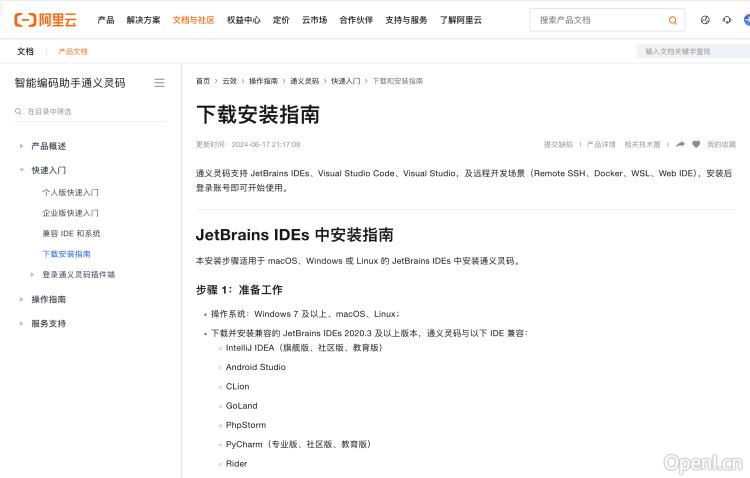Go to 快速入门 breadcrumb
Screen dimensions: 750x478
click(346, 81)
